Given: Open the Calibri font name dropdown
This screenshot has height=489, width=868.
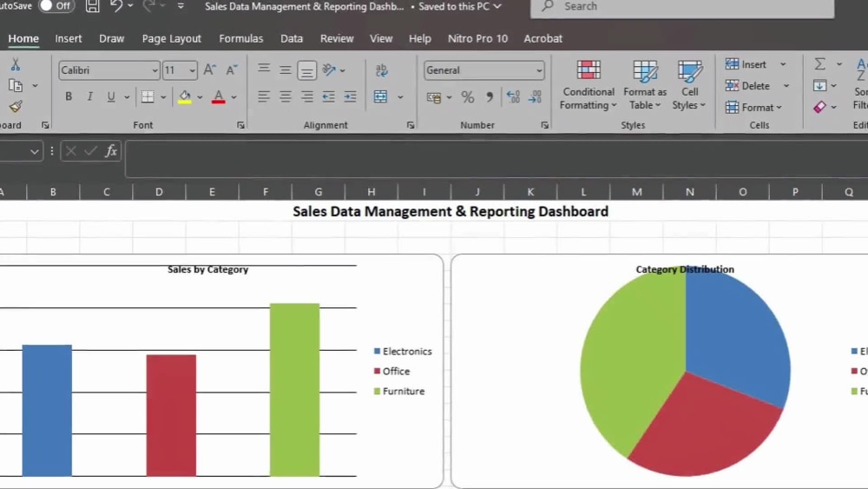Looking at the screenshot, I should click(155, 70).
